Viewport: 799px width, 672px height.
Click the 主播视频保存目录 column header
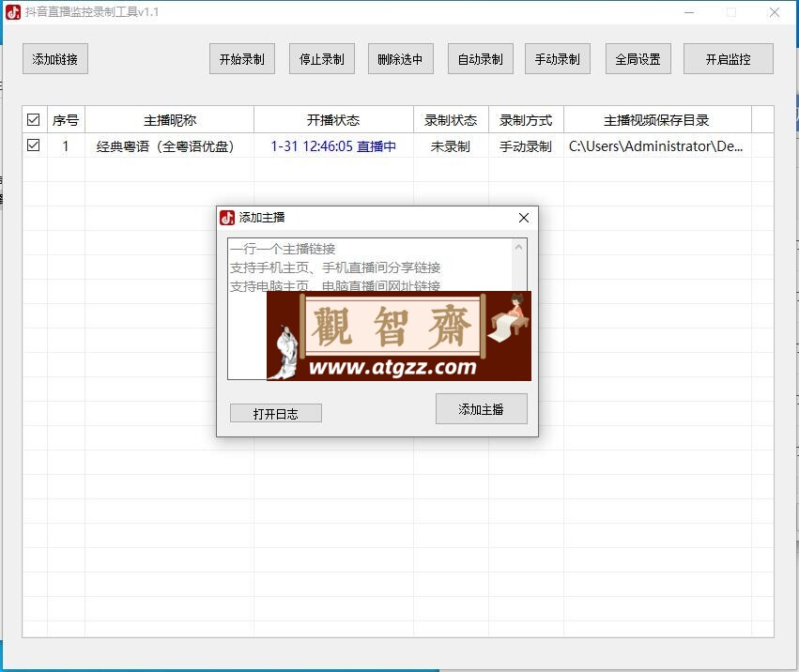coord(657,120)
